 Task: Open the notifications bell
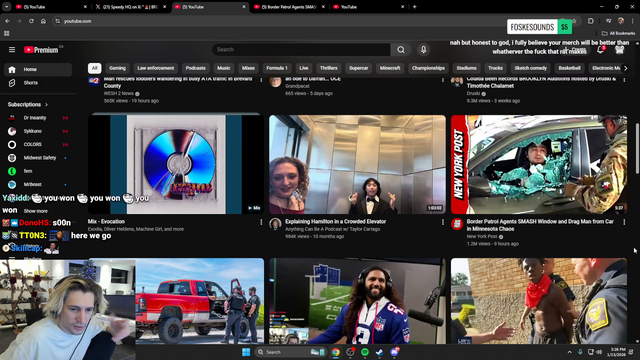click(x=600, y=50)
